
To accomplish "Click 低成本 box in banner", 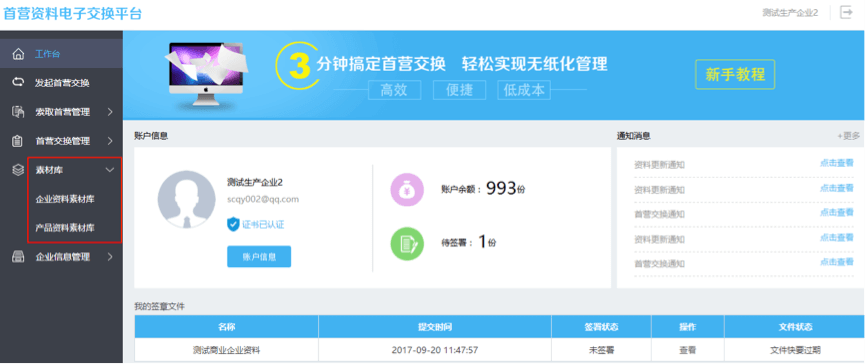I will click(x=524, y=90).
